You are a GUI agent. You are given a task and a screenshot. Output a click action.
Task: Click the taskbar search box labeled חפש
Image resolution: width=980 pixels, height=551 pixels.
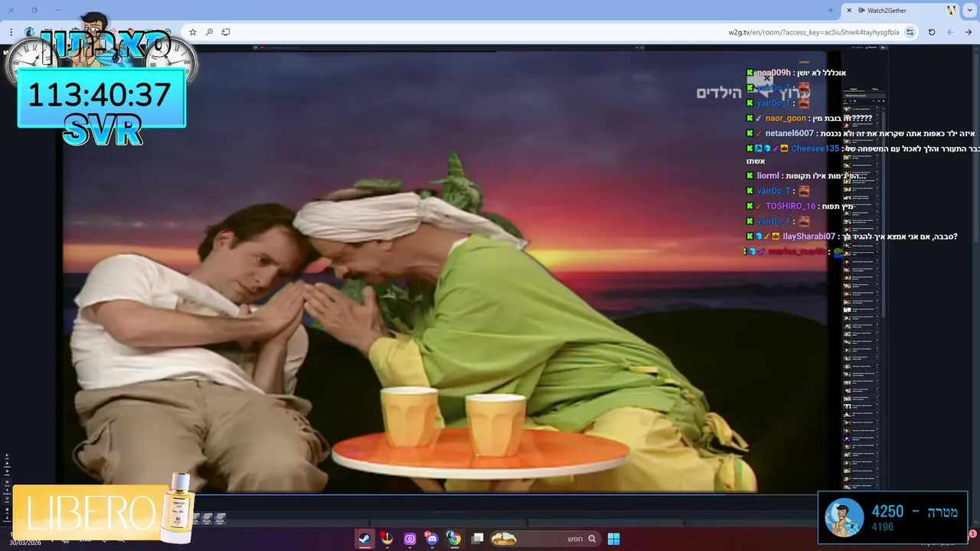pos(544,539)
